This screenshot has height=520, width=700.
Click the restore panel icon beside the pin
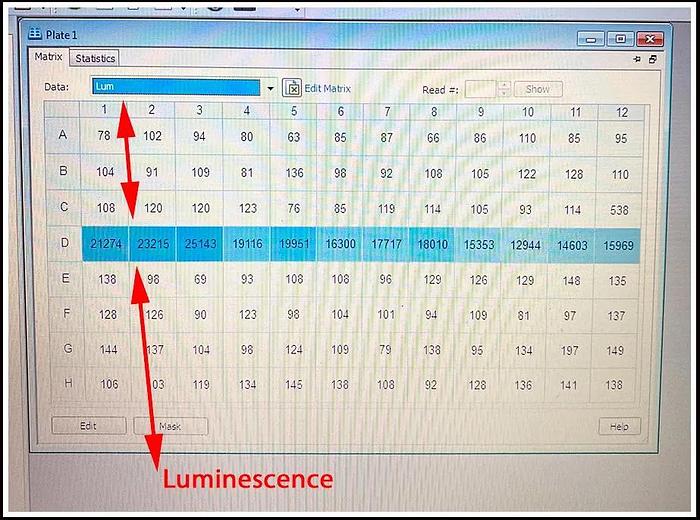653,60
